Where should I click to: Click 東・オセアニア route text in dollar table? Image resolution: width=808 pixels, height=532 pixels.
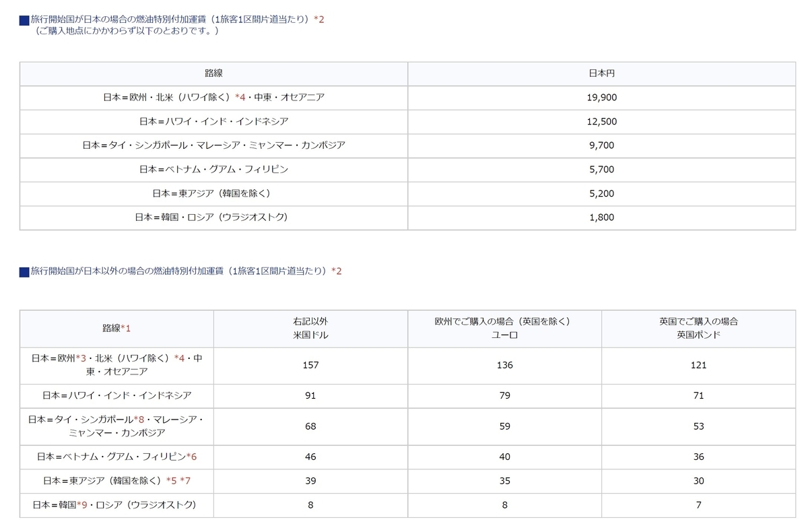(116, 371)
